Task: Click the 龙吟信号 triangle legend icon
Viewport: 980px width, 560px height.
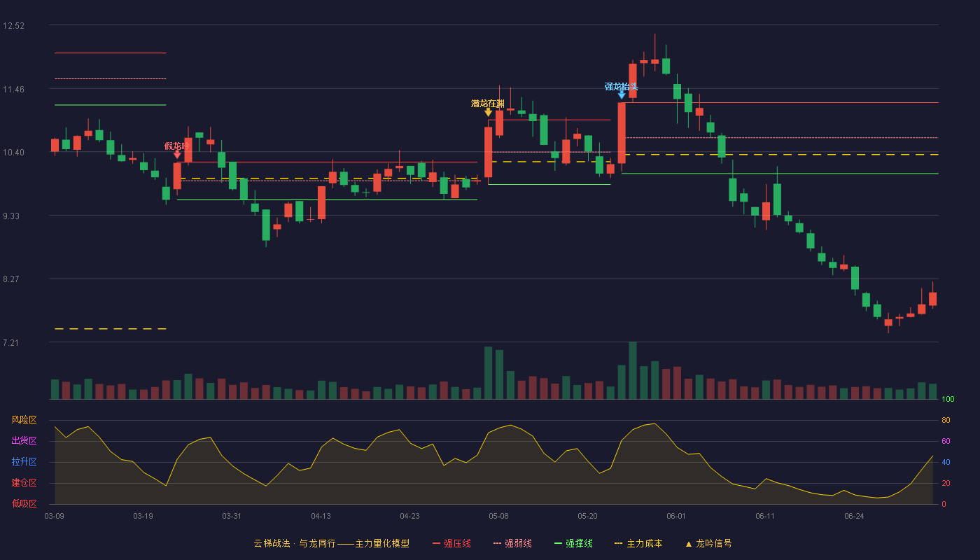Action: coord(688,544)
